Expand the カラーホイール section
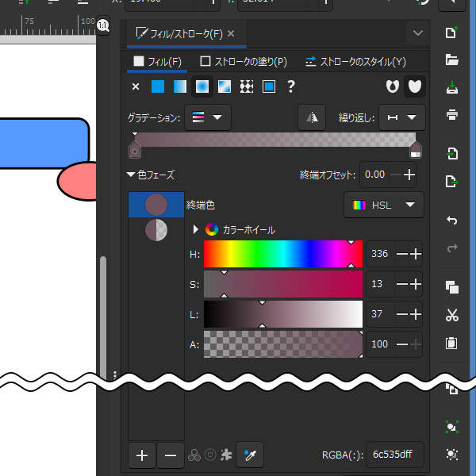Image resolution: width=476 pixels, height=476 pixels. tap(196, 230)
